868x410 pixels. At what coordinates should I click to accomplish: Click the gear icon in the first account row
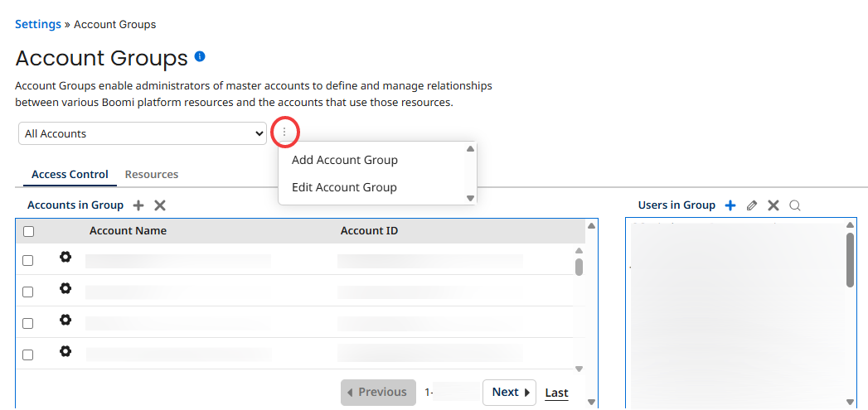click(x=65, y=257)
